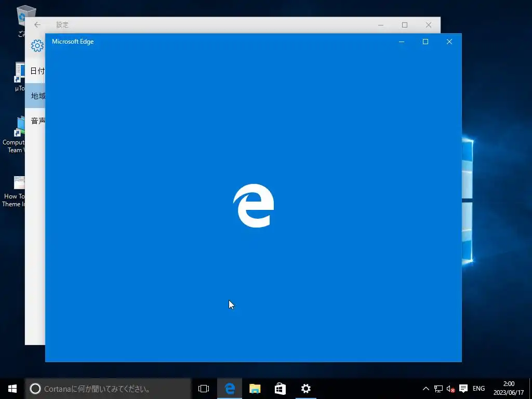The height and width of the screenshot is (399, 532).
Task: Click the muted volume tray icon
Action: (x=450, y=389)
